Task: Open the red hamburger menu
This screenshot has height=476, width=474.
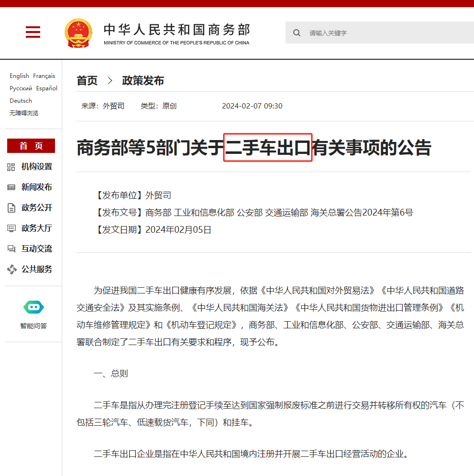Action: (x=33, y=32)
